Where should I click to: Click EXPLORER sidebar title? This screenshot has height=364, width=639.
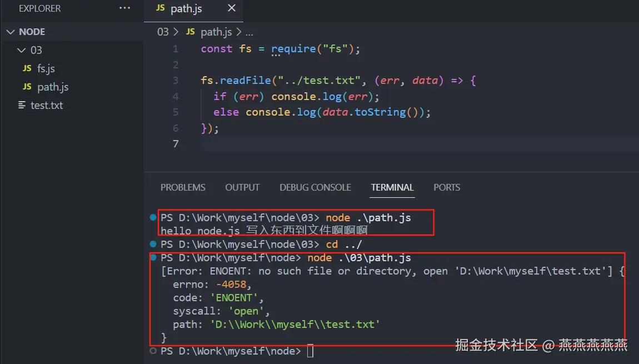[39, 8]
